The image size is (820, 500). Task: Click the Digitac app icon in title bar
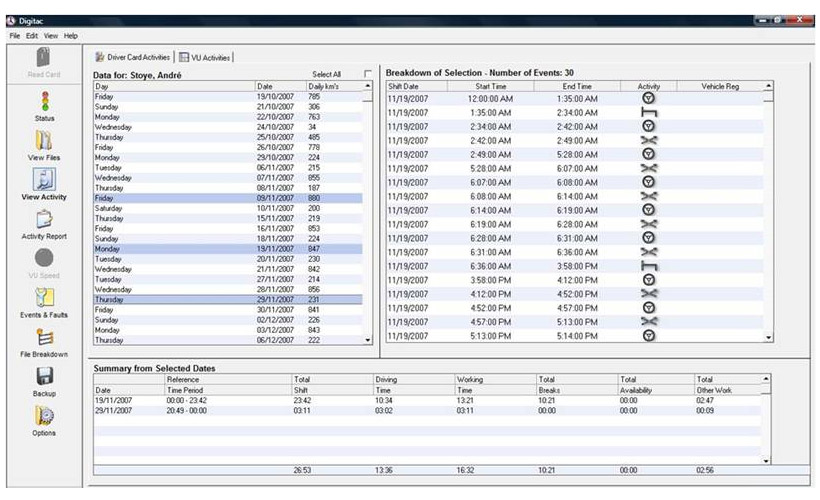tap(12, 21)
